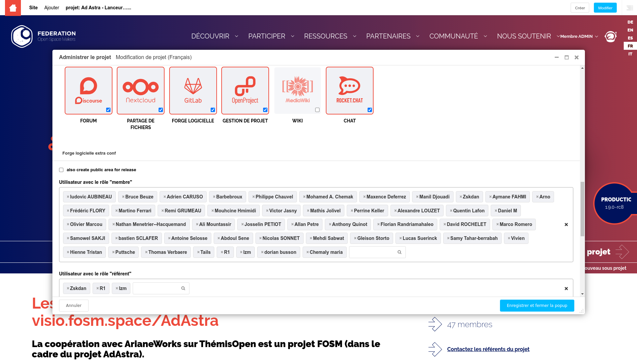Viewport: 637px width, 364px height.
Task: Remove Hienne Tristan tag
Action: (68, 252)
